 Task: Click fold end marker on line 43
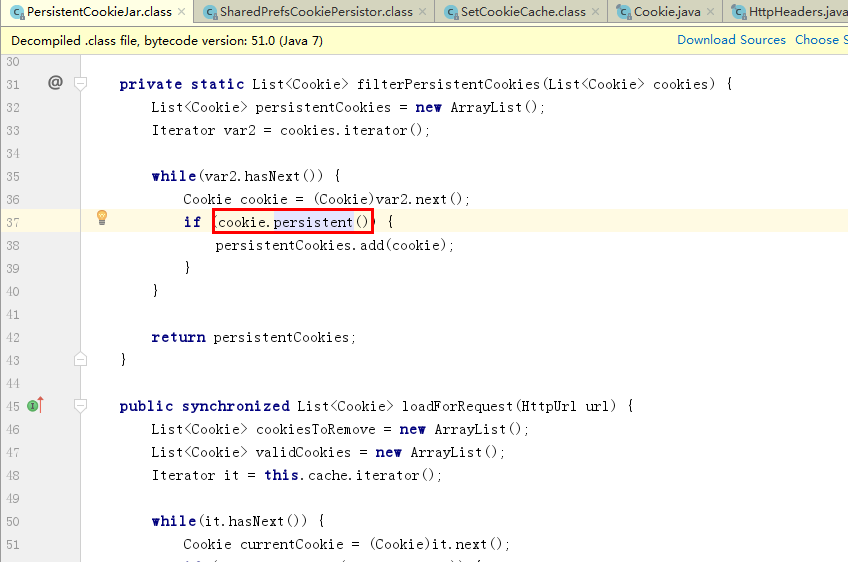click(x=80, y=359)
